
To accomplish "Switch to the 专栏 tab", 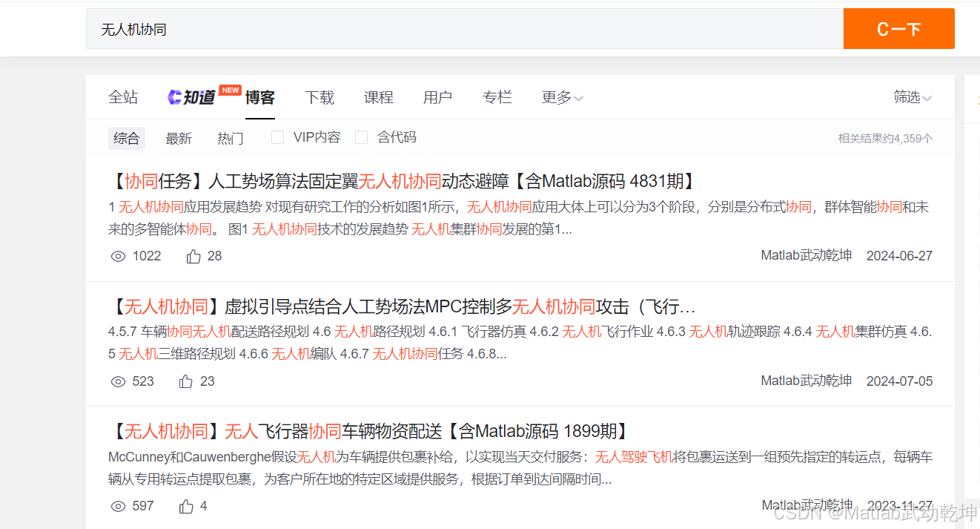I will [x=497, y=97].
